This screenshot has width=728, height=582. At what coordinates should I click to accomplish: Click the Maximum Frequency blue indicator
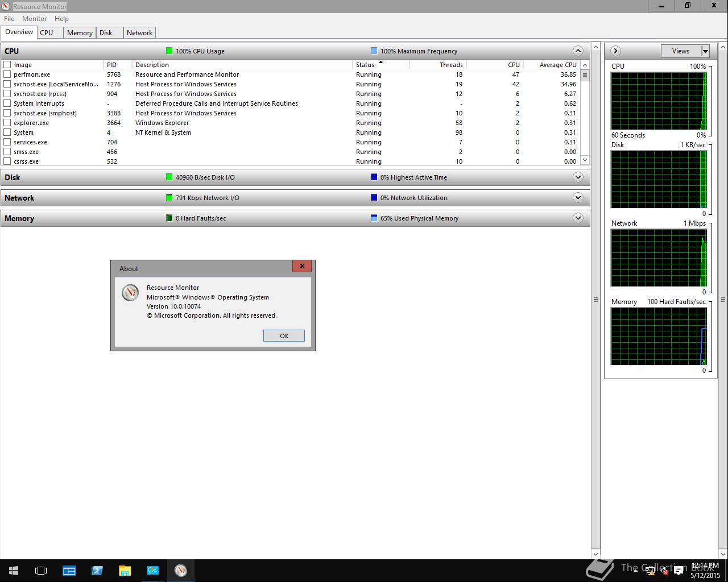pyautogui.click(x=374, y=51)
